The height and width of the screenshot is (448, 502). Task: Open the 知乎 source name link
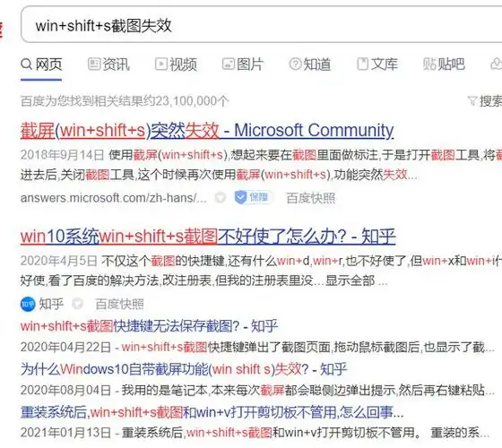(51, 304)
